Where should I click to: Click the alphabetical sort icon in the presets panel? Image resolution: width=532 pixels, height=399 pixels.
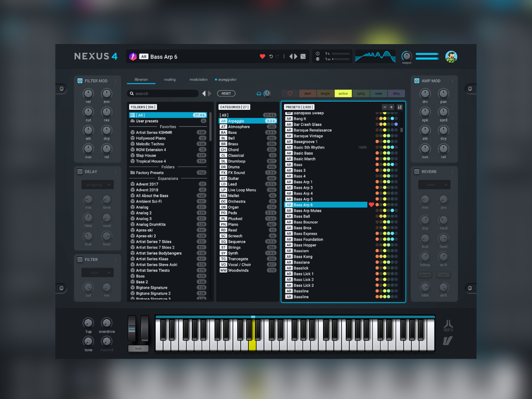coord(400,107)
